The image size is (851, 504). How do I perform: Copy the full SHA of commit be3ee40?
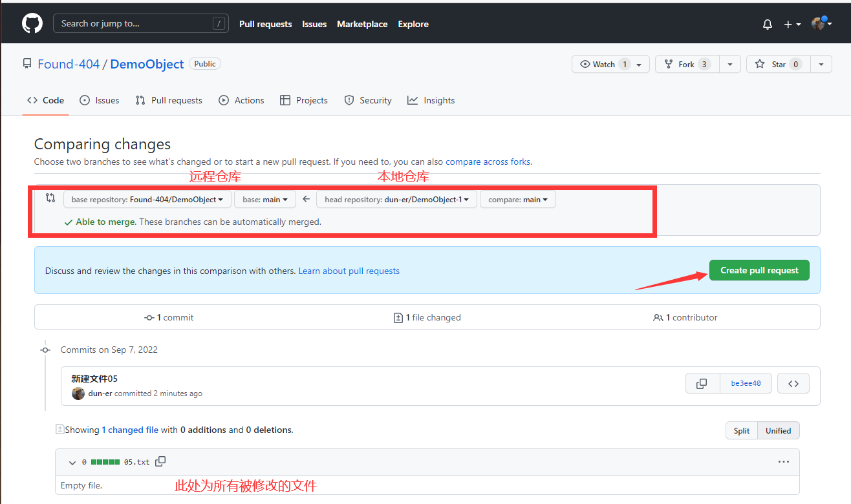(x=702, y=383)
